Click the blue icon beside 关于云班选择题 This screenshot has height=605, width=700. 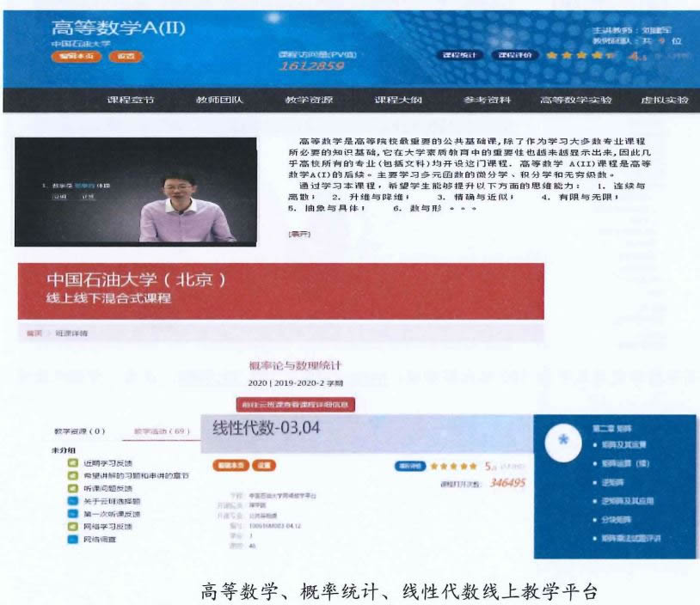pos(73,501)
